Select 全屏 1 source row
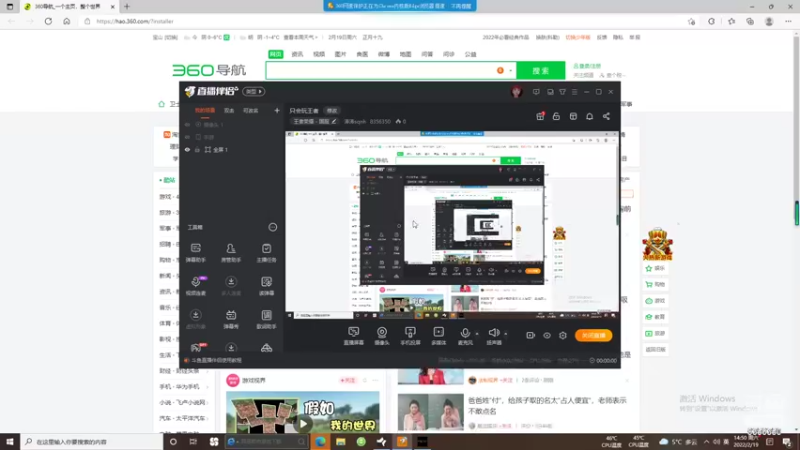Screen dimensions: 800x450 tap(231, 150)
